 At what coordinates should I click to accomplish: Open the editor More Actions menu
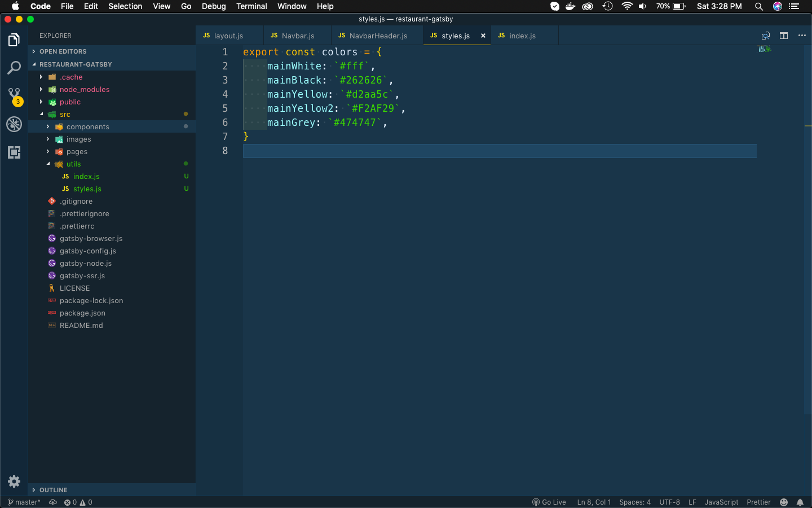point(802,36)
